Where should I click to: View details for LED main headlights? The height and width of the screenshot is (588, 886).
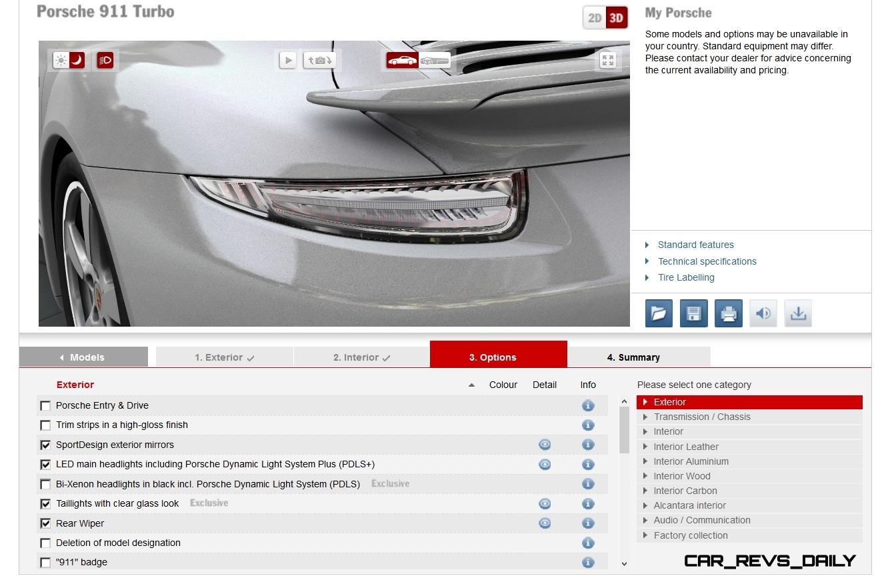[x=545, y=464]
